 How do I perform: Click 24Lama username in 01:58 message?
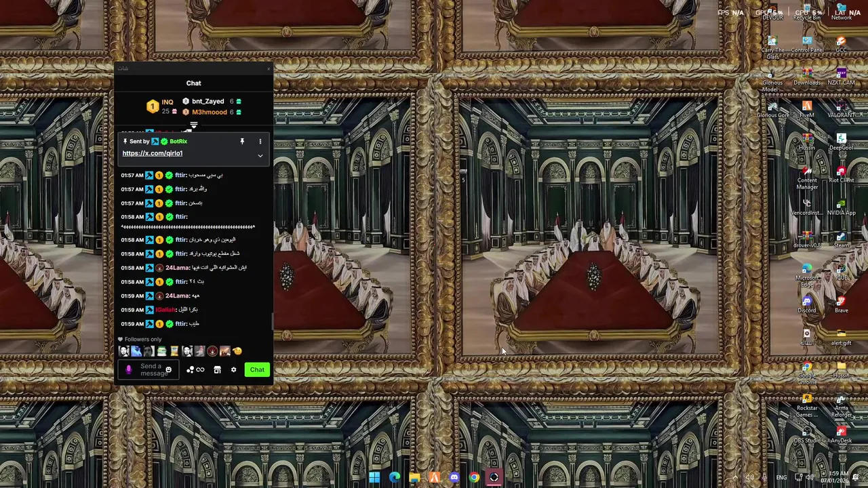coord(177,268)
